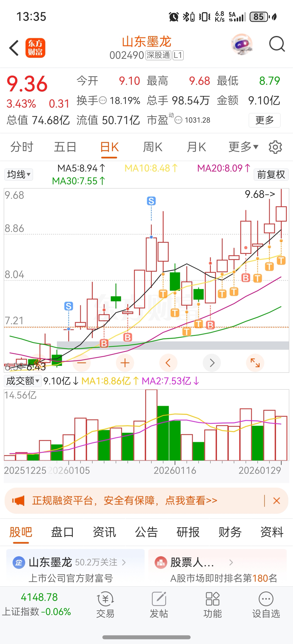Tap 股票人气 ranking red icon

161,563
